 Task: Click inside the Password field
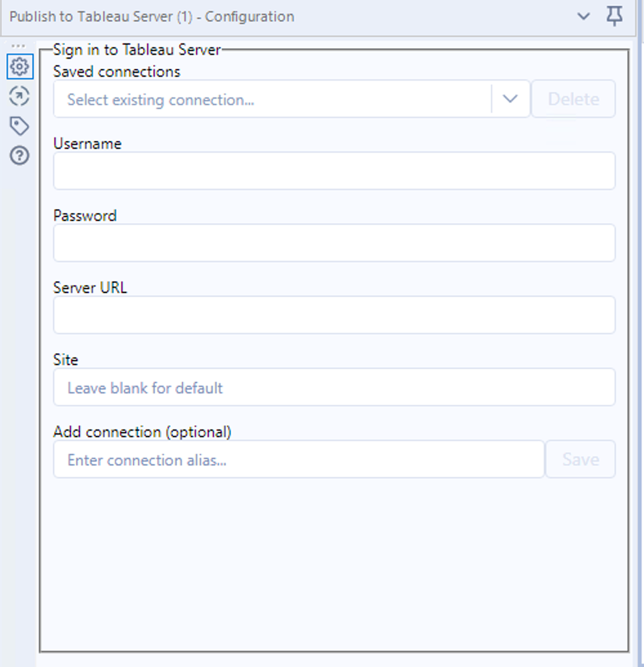pyautogui.click(x=334, y=243)
